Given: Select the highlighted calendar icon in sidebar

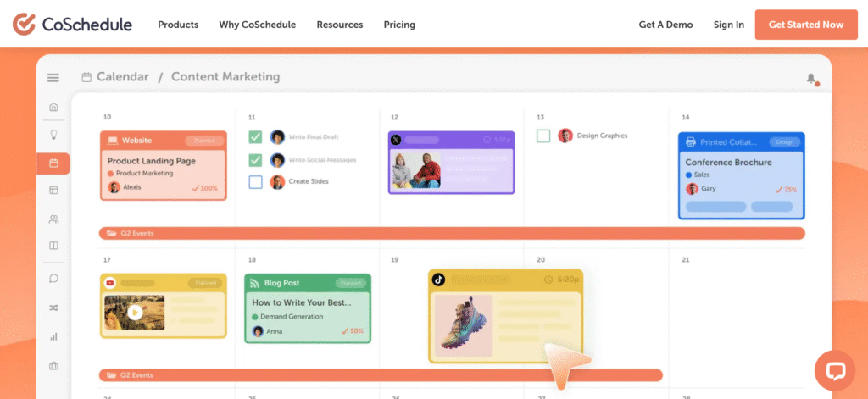Looking at the screenshot, I should (53, 163).
